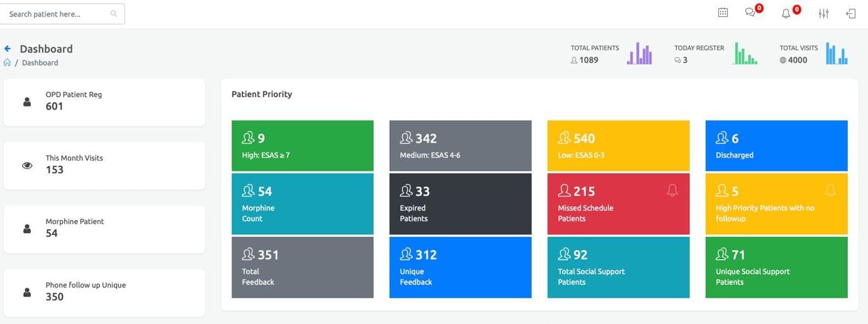Open the This Month Visits card

(x=104, y=165)
